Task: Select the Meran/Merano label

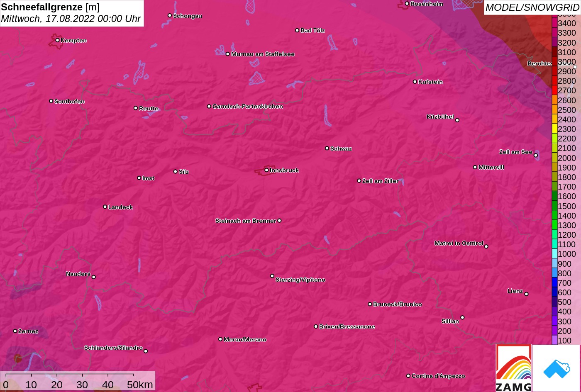Action: (245, 339)
